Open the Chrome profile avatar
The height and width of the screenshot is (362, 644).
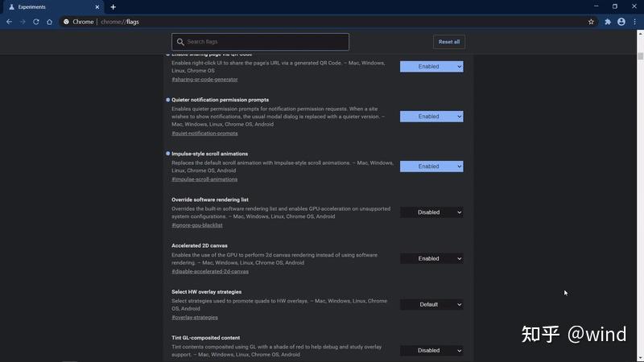tap(621, 22)
